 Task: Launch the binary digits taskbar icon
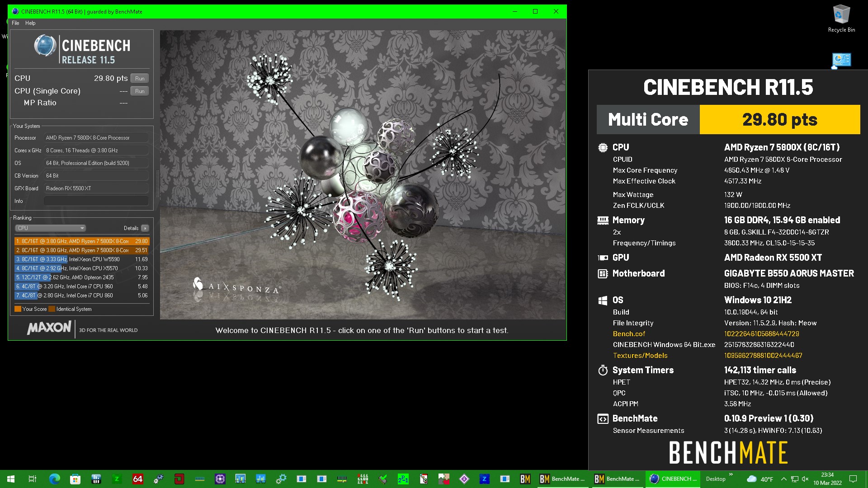(362, 479)
